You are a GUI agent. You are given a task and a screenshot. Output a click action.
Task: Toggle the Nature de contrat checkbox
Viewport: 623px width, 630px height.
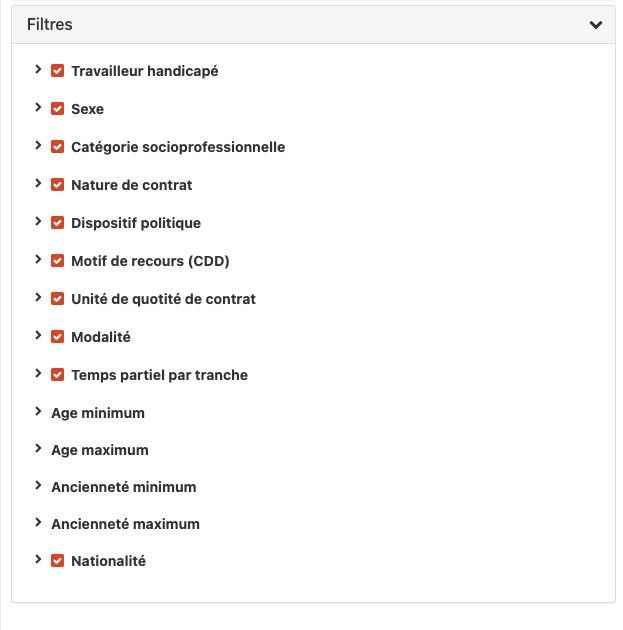pyautogui.click(x=57, y=185)
